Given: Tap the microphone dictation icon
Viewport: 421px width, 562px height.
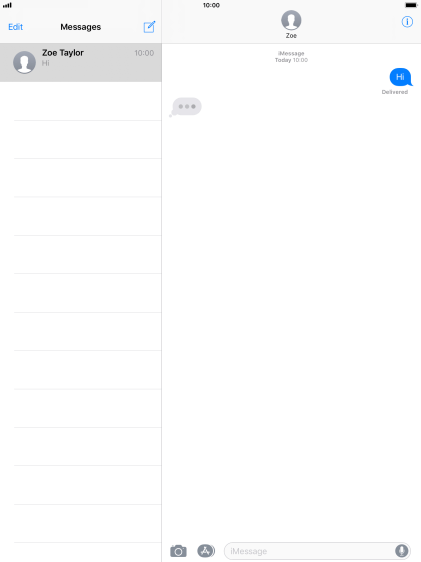Looking at the screenshot, I should click(x=401, y=551).
